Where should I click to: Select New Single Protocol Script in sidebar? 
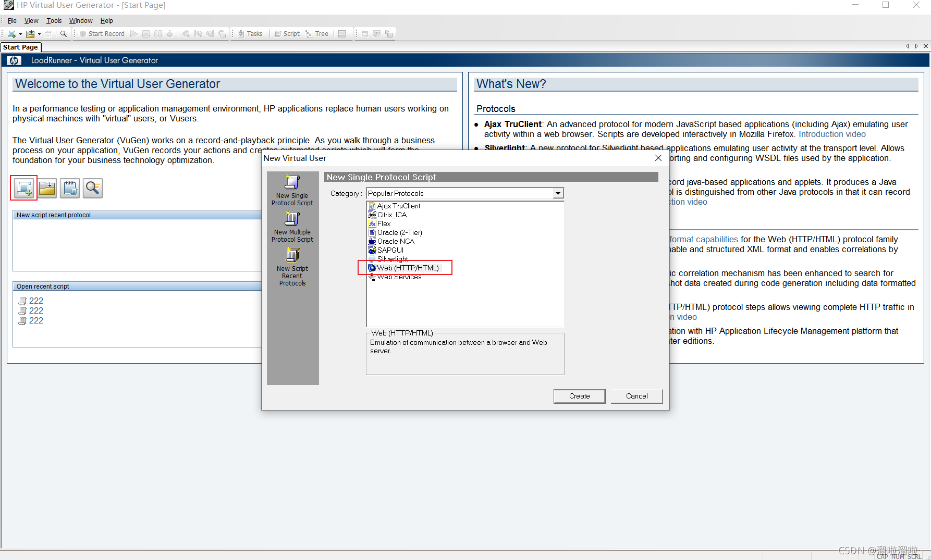tap(292, 190)
